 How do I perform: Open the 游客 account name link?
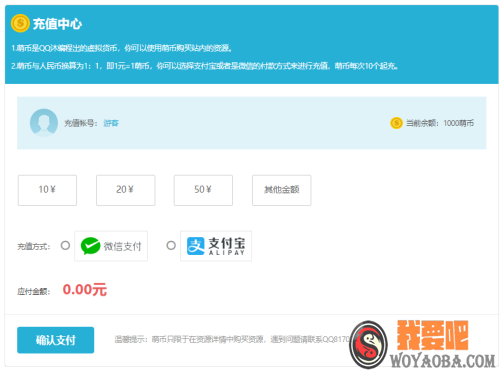coord(111,123)
